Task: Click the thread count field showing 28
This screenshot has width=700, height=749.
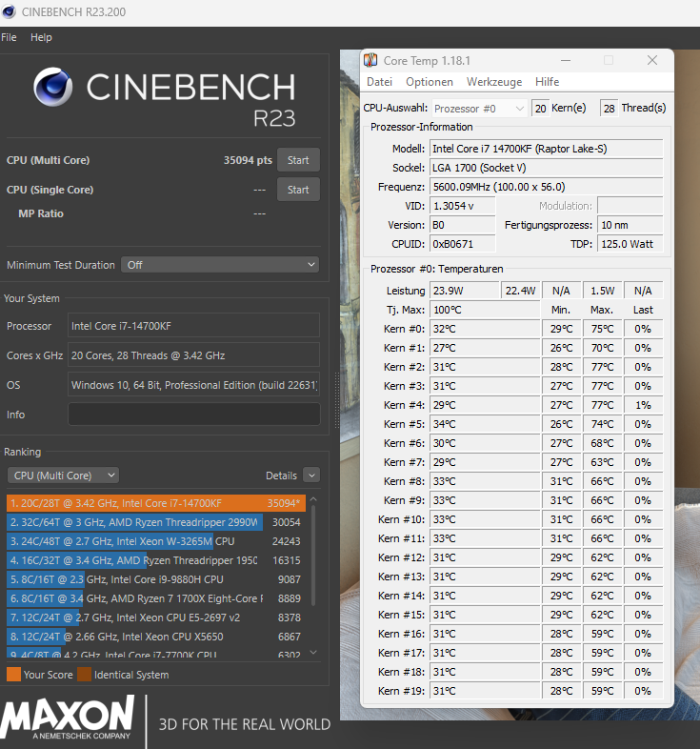Action: click(609, 109)
